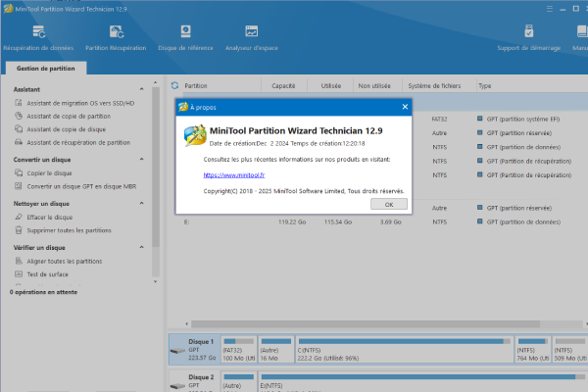Viewport: 588px width, 392px height.
Task: Sort by Système de fichiers column header
Action: [x=434, y=86]
